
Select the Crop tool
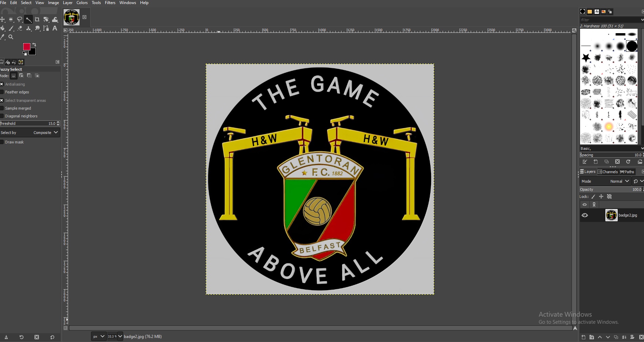click(37, 20)
